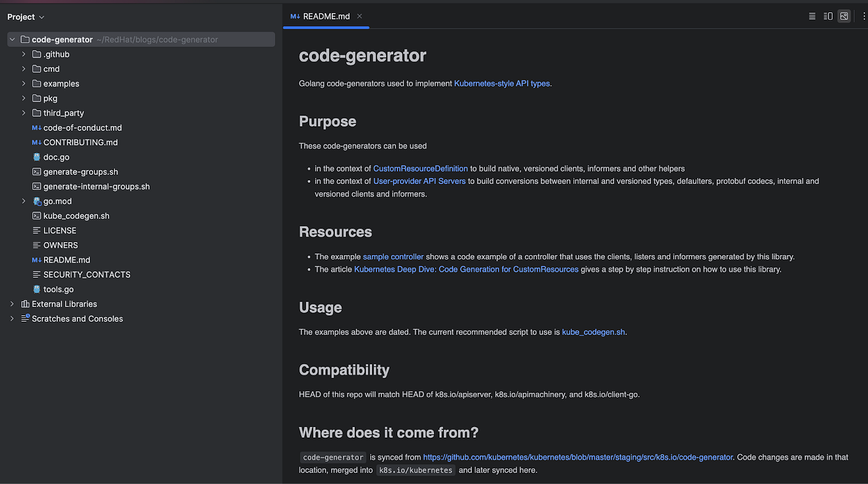Switch to editor-only view mode
This screenshot has height=484, width=868.
point(812,17)
